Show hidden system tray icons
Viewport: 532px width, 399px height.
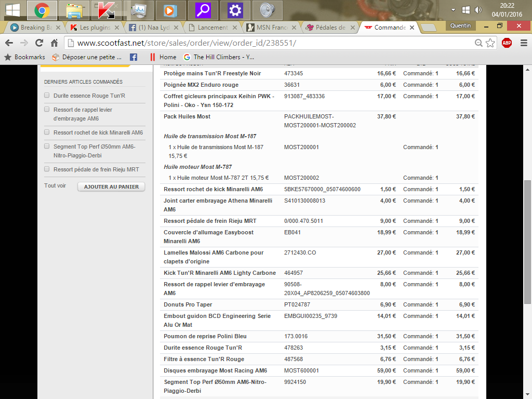tap(453, 10)
